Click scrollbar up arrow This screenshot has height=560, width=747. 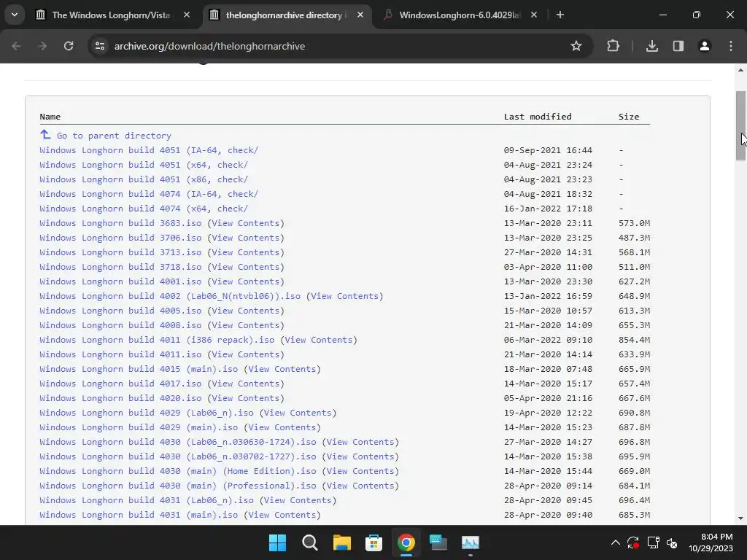point(741,70)
